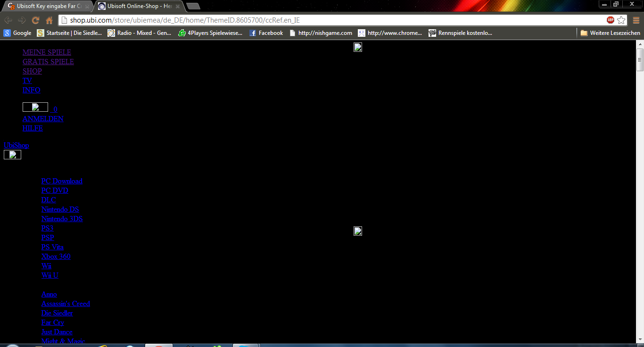Image resolution: width=644 pixels, height=347 pixels.
Task: Expand the 'Weitere Lesezeichen' bookmarks folder
Action: [610, 33]
